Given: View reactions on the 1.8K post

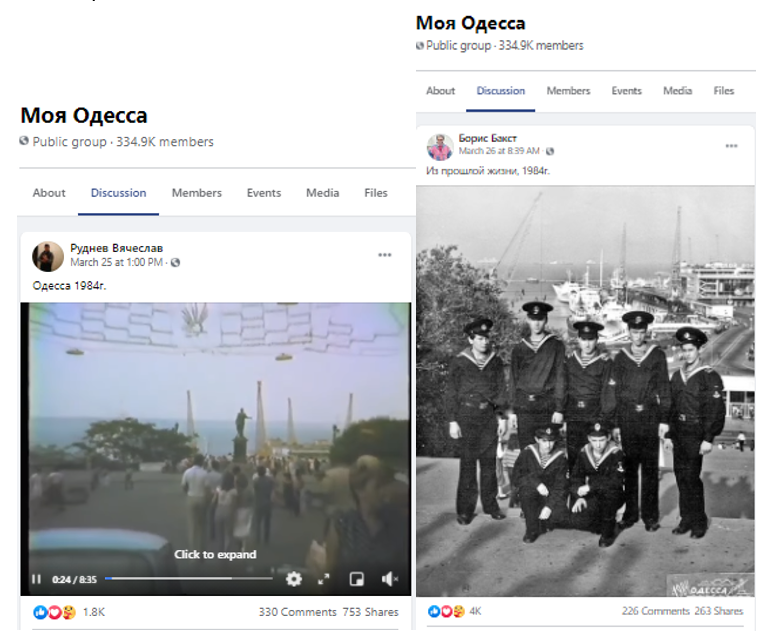Looking at the screenshot, I should pos(55,612).
